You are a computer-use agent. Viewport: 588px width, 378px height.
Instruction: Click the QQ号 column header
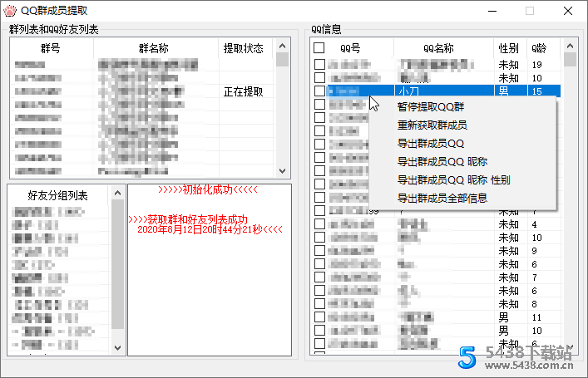click(350, 48)
